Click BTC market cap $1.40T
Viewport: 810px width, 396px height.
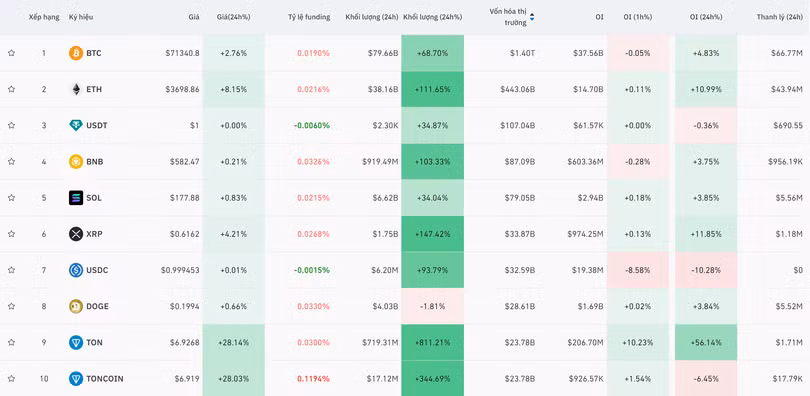522,53
